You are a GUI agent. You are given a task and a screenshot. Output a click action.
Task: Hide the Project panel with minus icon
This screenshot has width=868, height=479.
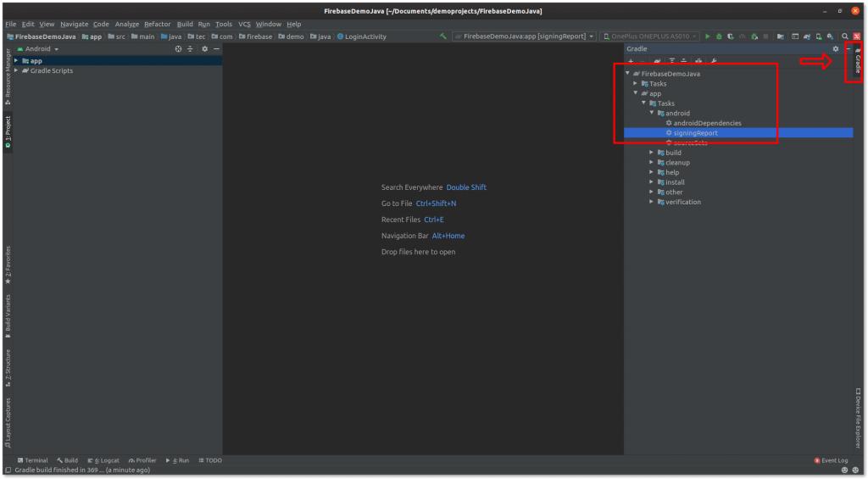(216, 48)
